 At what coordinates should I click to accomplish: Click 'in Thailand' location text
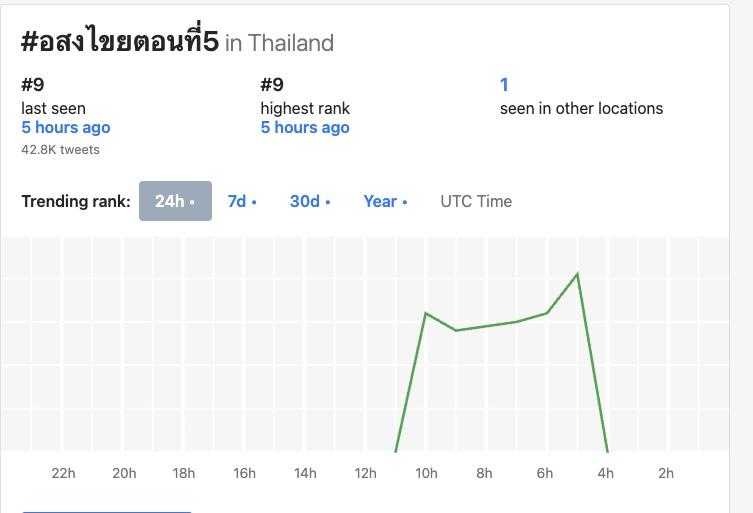tap(280, 43)
